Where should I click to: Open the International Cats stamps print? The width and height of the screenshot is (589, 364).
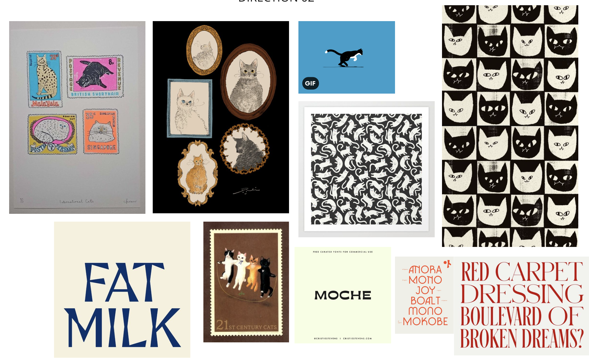coord(77,117)
